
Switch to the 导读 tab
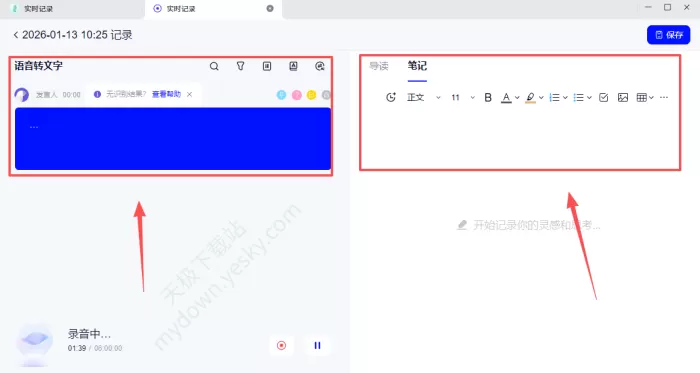pos(379,66)
